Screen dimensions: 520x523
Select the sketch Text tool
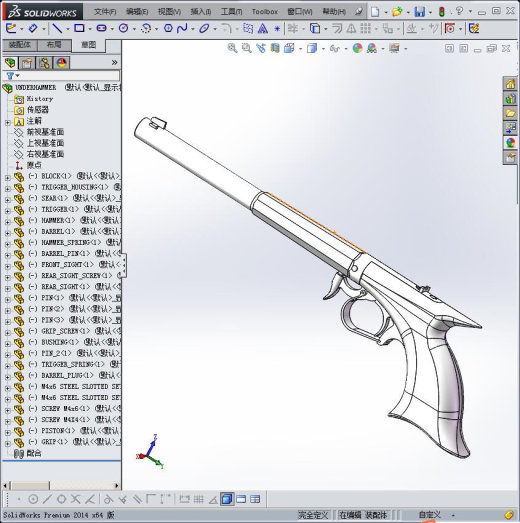[x=263, y=28]
